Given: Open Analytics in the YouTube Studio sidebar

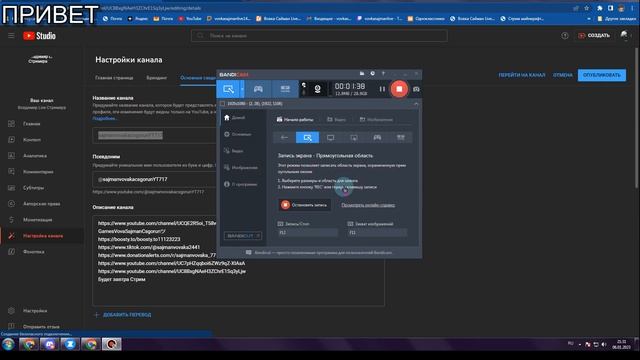Looking at the screenshot, I should coord(34,156).
